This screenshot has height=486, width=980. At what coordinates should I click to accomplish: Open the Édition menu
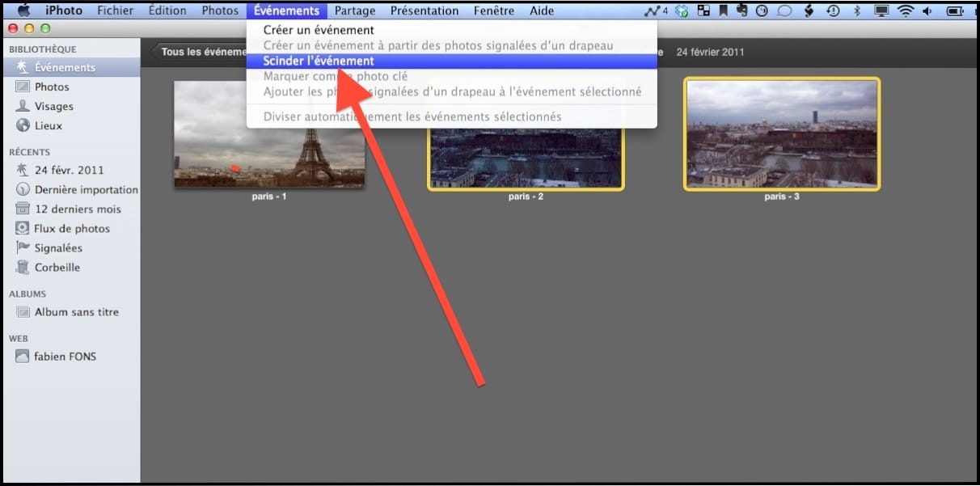(x=168, y=11)
